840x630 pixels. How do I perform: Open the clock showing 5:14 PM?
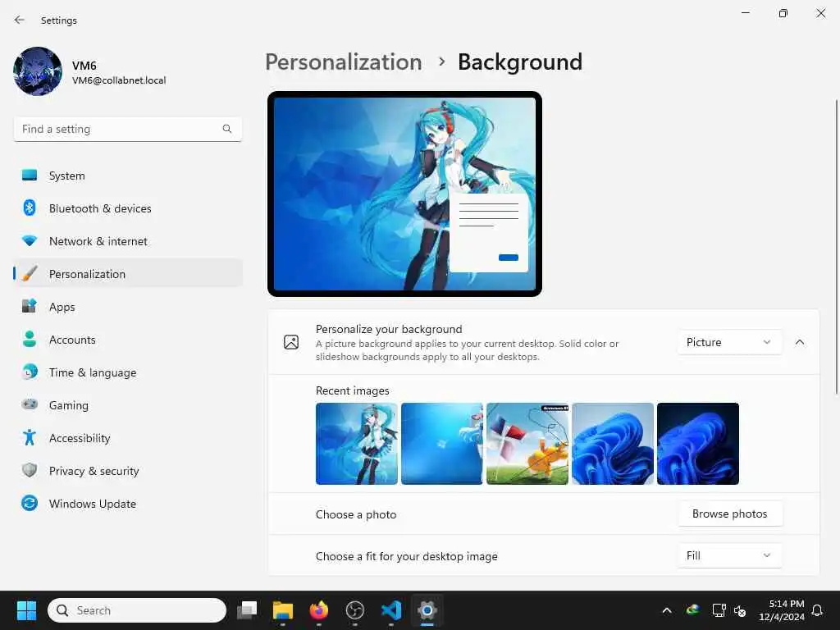click(x=782, y=610)
